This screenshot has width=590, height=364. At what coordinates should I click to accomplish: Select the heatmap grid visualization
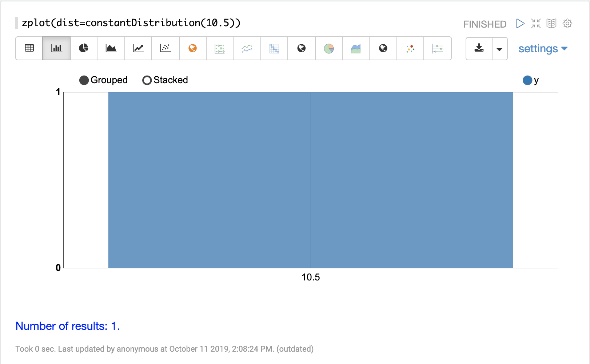[x=274, y=48]
